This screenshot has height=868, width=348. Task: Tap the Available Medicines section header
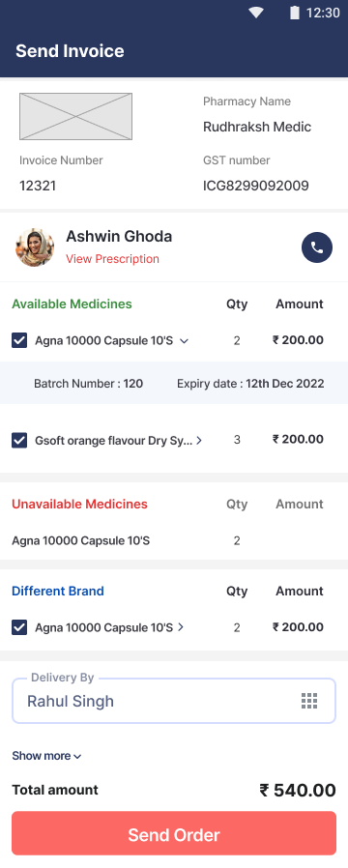click(72, 304)
